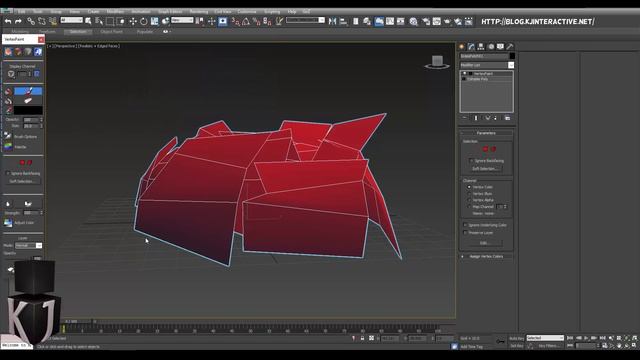Enable Ignore Underlying Color checkbox
Viewport: 640px width, 360px height.
[x=465, y=225]
